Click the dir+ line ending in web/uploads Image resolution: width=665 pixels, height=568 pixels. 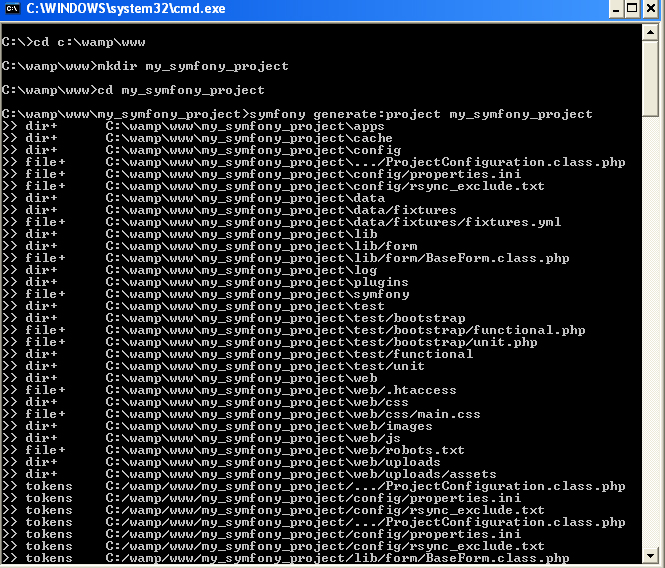221,462
